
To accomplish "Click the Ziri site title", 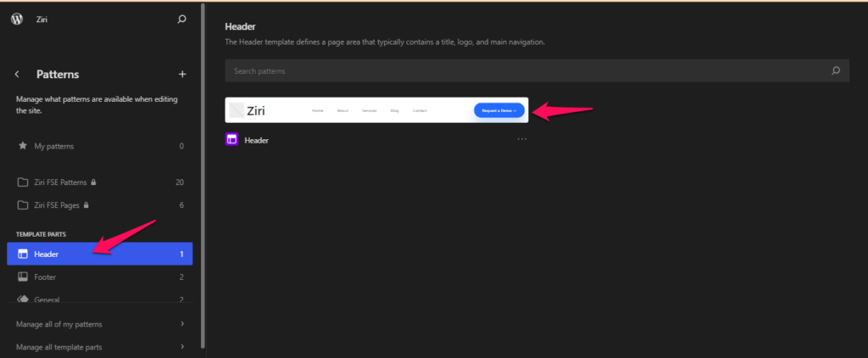I will tap(42, 20).
